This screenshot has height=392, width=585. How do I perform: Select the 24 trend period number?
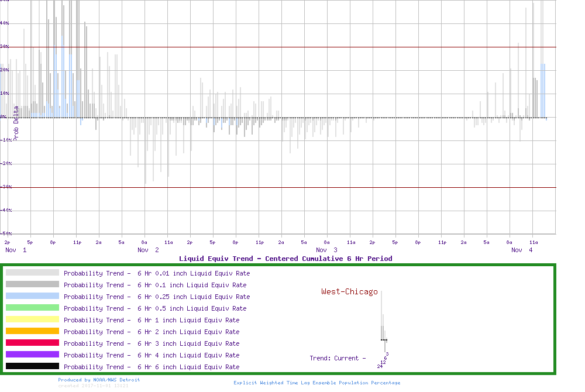pos(380,366)
